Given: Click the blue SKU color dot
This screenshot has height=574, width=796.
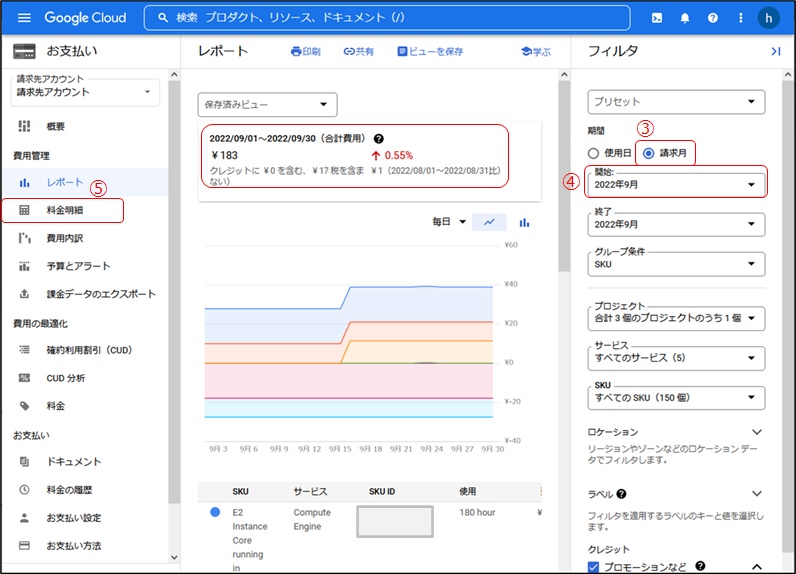Looking at the screenshot, I should tap(215, 512).
